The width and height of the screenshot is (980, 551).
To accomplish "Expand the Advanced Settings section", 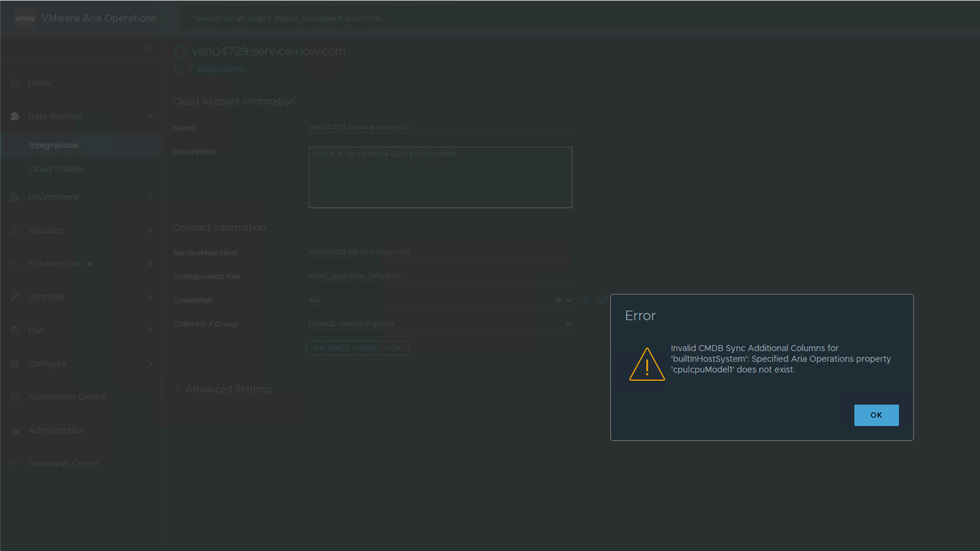I will pos(177,389).
